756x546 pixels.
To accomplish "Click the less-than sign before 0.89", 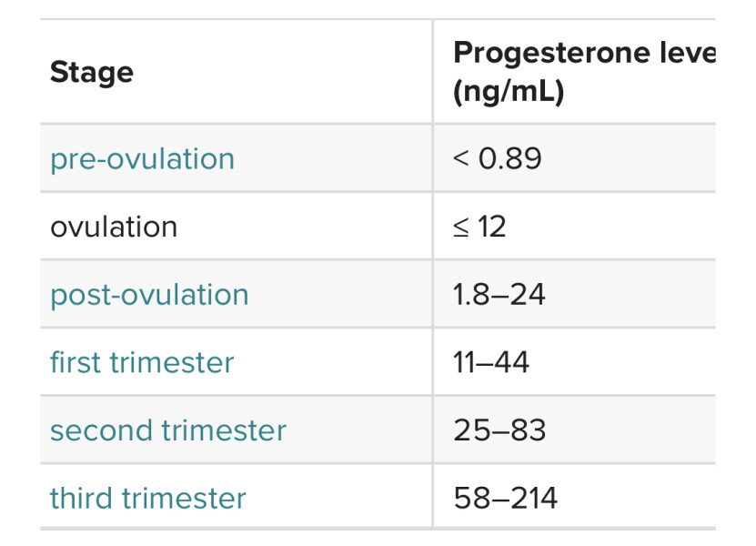I will pos(461,159).
